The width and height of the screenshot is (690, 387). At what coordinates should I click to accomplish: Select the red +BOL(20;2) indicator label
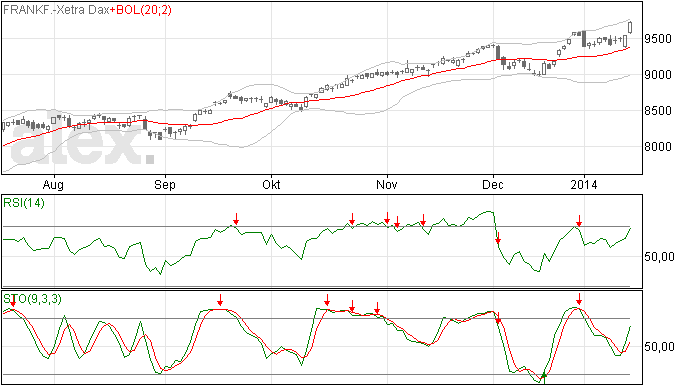click(141, 10)
